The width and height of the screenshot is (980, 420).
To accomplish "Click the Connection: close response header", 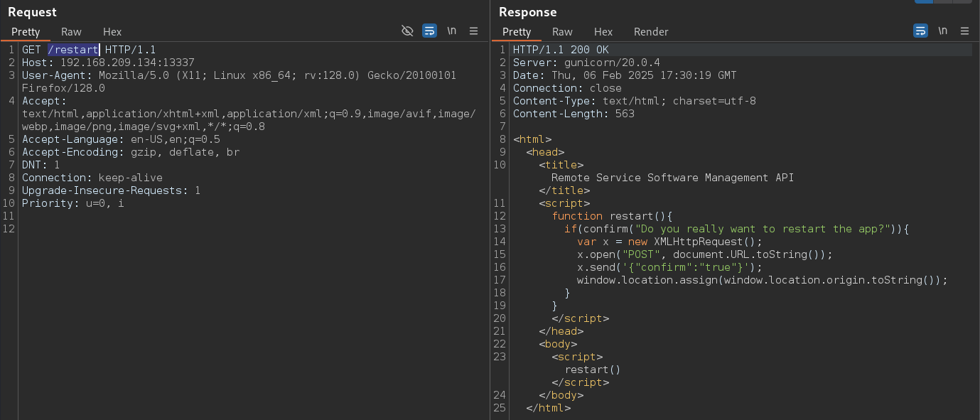I will (567, 88).
